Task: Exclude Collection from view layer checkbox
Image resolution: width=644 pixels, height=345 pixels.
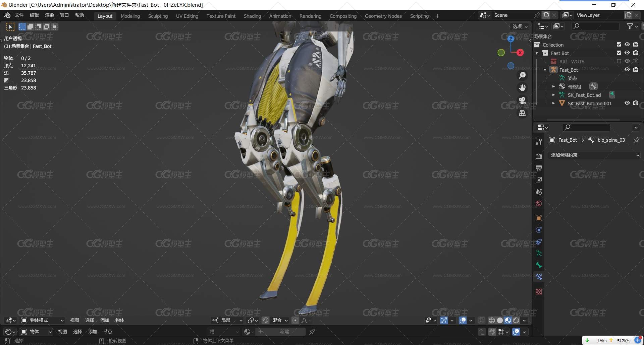Action: coord(619,45)
